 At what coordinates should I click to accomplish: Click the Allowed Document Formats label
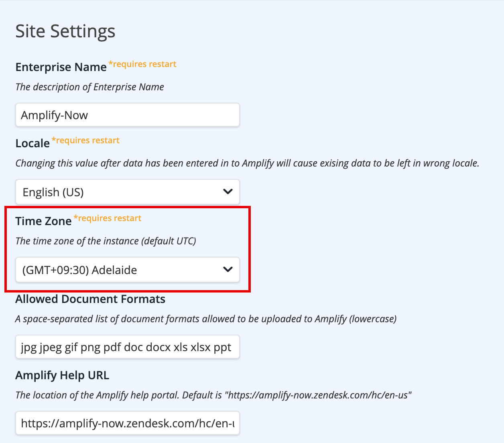(90, 299)
